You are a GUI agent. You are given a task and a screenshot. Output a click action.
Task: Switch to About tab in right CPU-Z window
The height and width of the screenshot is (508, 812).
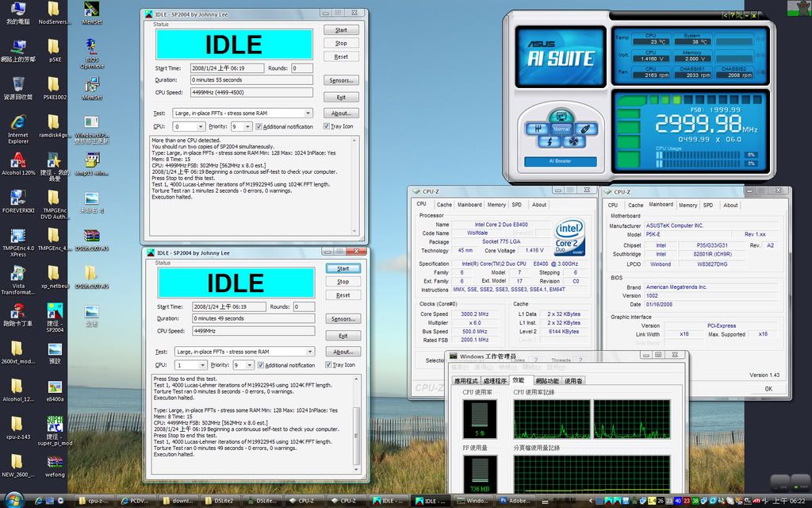tap(730, 206)
